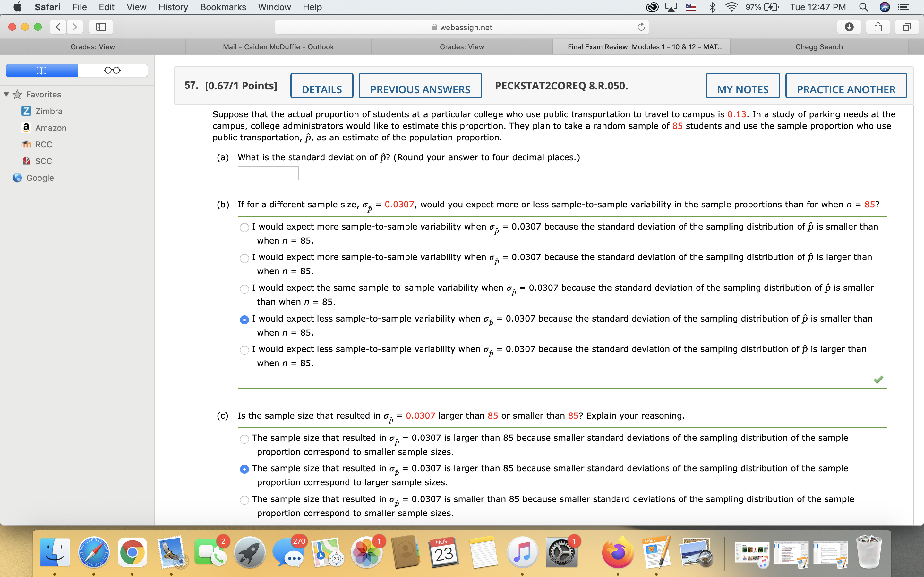Open the Google bookmark in the sidebar
Screen dimensions: 924x577
[x=40, y=178]
